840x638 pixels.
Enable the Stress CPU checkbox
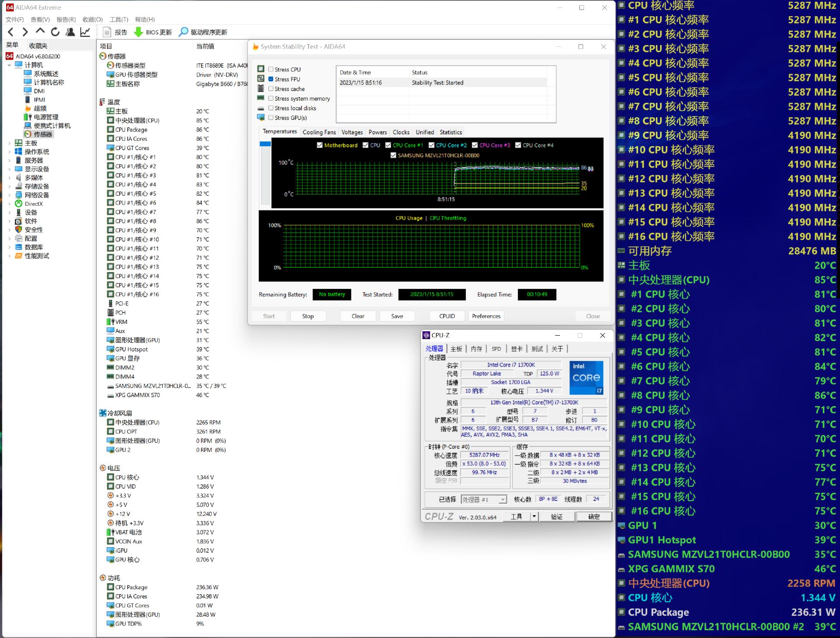(271, 69)
